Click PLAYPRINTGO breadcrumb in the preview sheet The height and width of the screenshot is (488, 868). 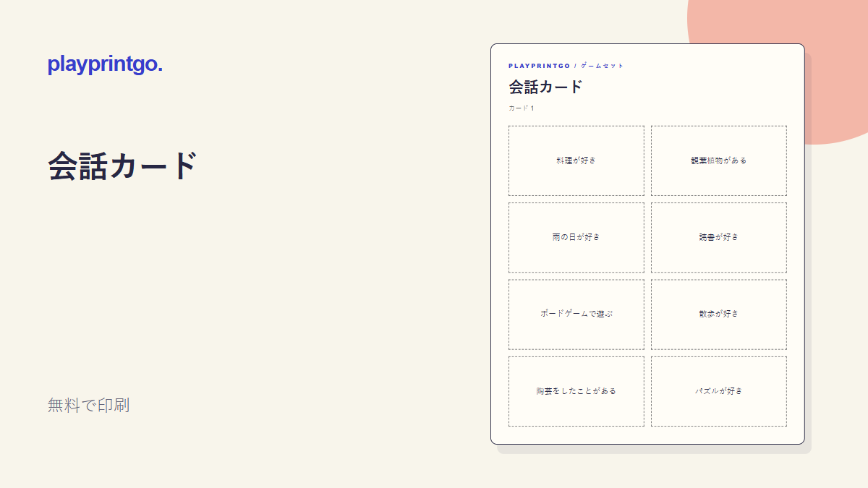tap(540, 66)
